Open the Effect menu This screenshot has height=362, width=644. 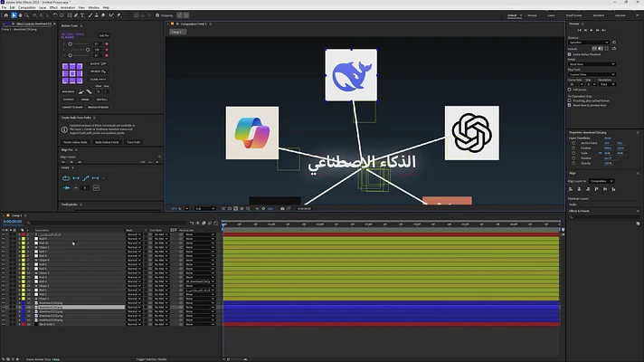pyautogui.click(x=53, y=7)
